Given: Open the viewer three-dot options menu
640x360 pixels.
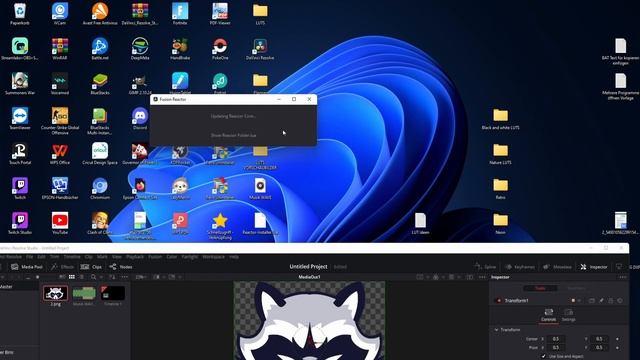Looking at the screenshot, I should pyautogui.click(x=482, y=277).
